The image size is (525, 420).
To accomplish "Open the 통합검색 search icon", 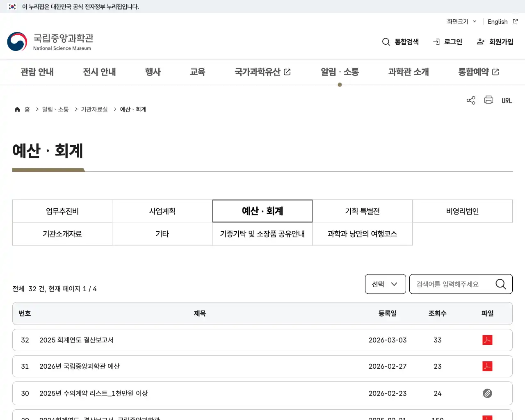I will [x=386, y=41].
